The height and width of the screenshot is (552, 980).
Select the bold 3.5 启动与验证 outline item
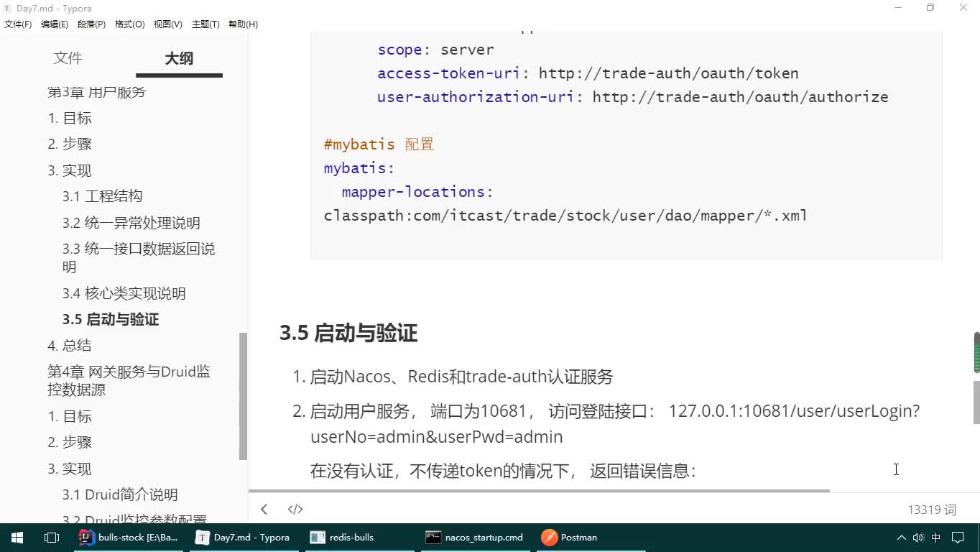111,319
